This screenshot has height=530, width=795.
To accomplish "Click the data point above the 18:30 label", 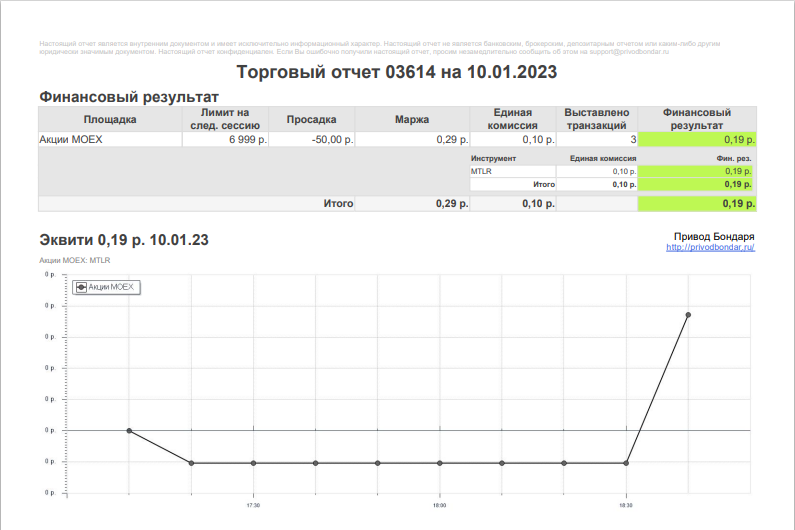I will 626,463.
